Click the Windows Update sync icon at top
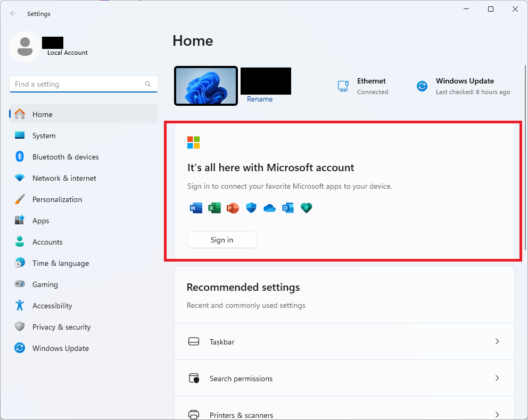 point(422,86)
